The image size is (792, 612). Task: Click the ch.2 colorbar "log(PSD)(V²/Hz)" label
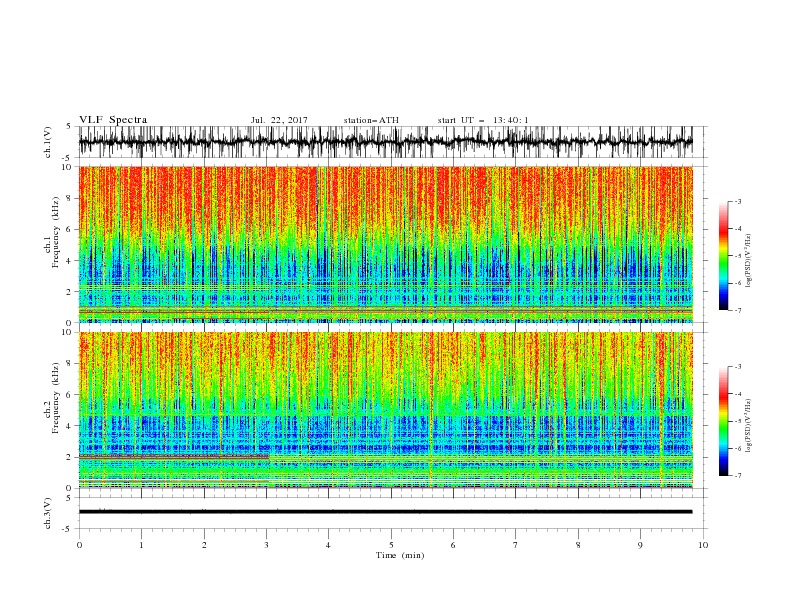748,426
